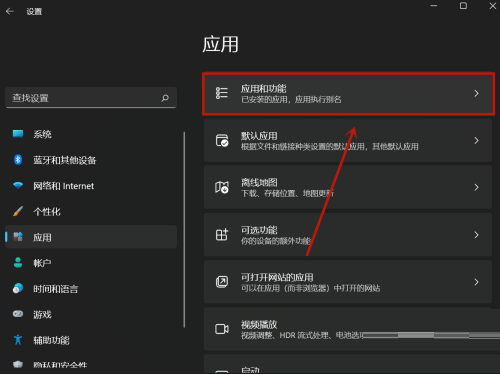The height and width of the screenshot is (374, 500).
Task: Open 应用和功能 page
Action: pos(348,94)
